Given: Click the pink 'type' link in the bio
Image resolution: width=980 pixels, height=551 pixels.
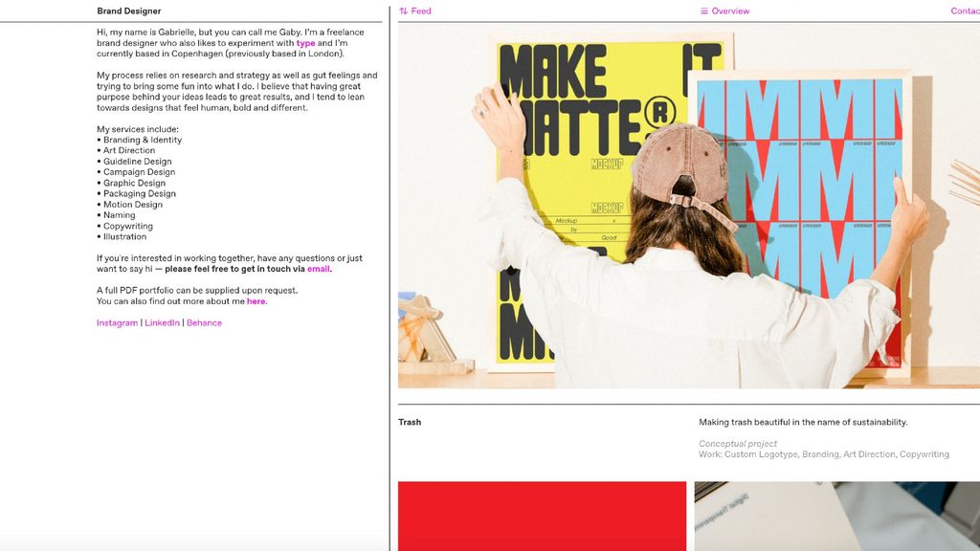Looking at the screenshot, I should pos(306,42).
